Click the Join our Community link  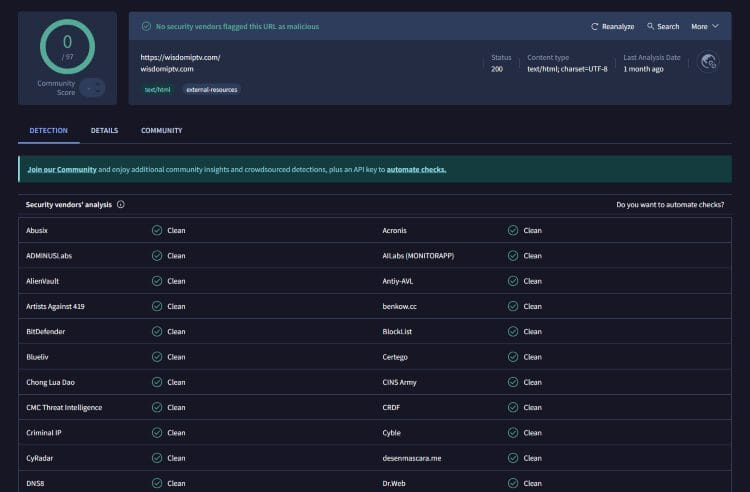tap(62, 170)
